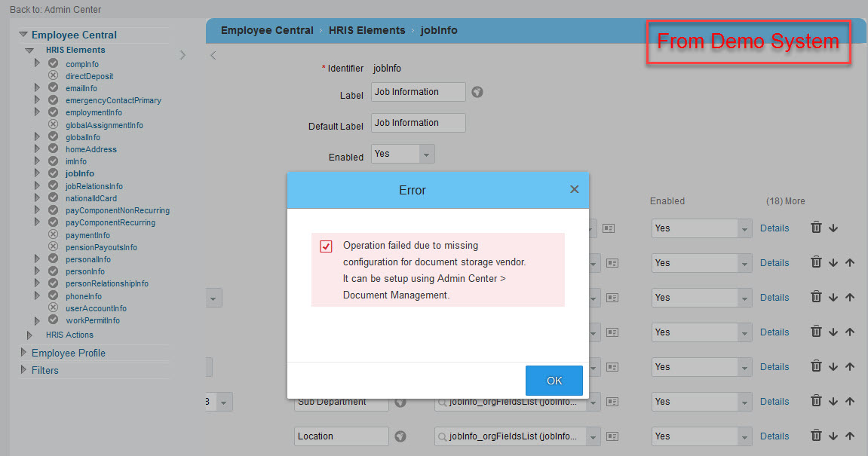Click the enabled check icon beside compInfo
Viewport: 868px width, 456px height.
(x=53, y=63)
